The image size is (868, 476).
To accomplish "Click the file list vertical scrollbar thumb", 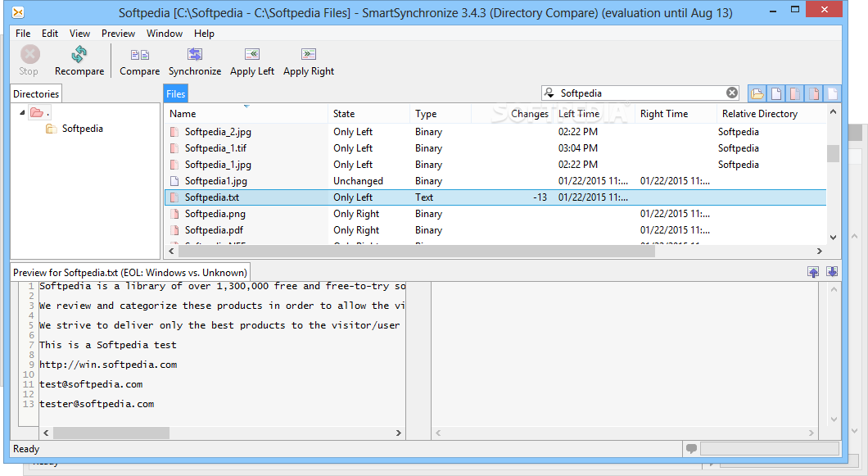I will click(833, 153).
